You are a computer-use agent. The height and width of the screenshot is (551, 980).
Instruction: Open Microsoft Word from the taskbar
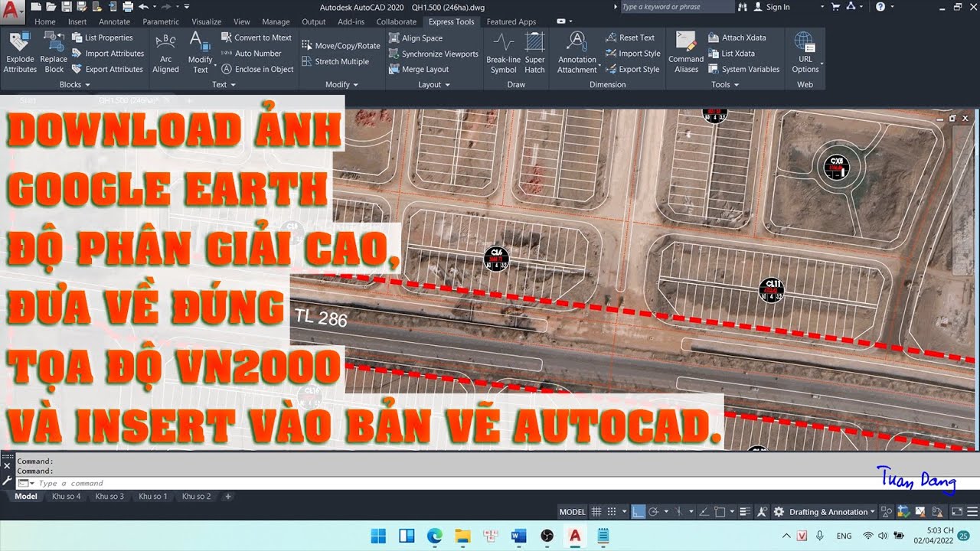pos(518,536)
